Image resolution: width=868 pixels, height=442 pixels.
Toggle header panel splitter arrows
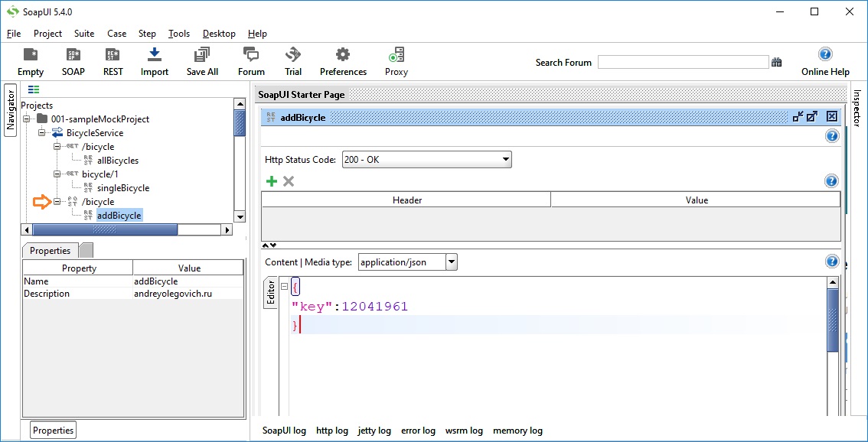[269, 245]
